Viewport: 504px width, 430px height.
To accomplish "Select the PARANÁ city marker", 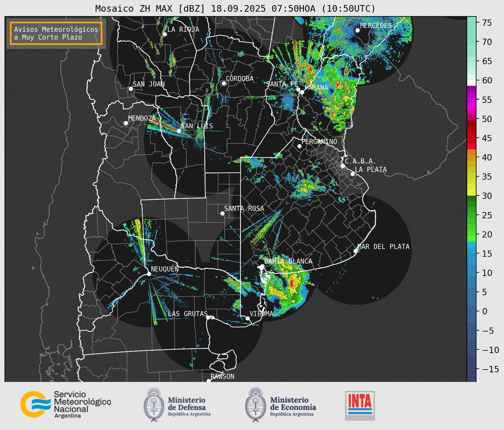I will click(x=302, y=92).
